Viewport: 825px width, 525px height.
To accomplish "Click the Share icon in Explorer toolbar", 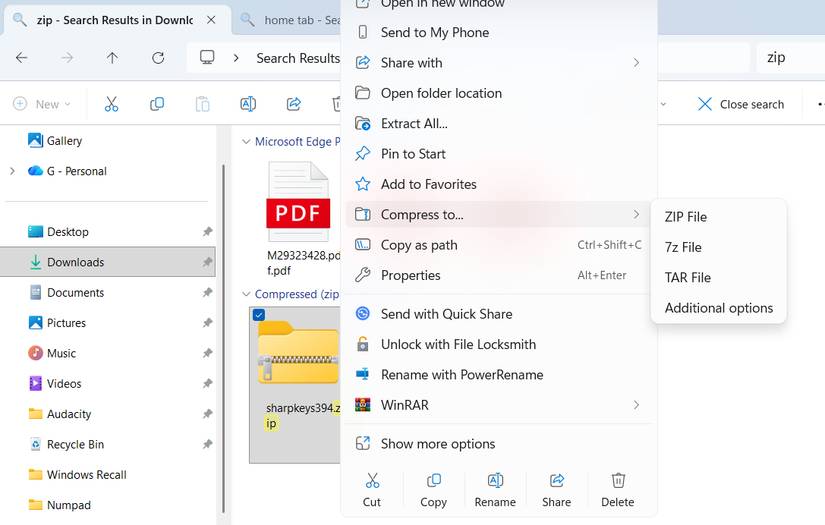I will coord(294,104).
